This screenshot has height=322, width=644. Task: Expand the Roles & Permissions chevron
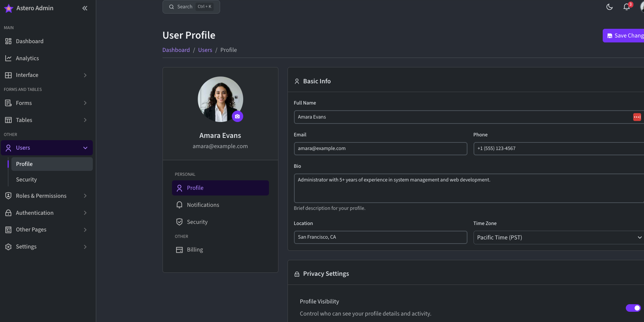[85, 196]
